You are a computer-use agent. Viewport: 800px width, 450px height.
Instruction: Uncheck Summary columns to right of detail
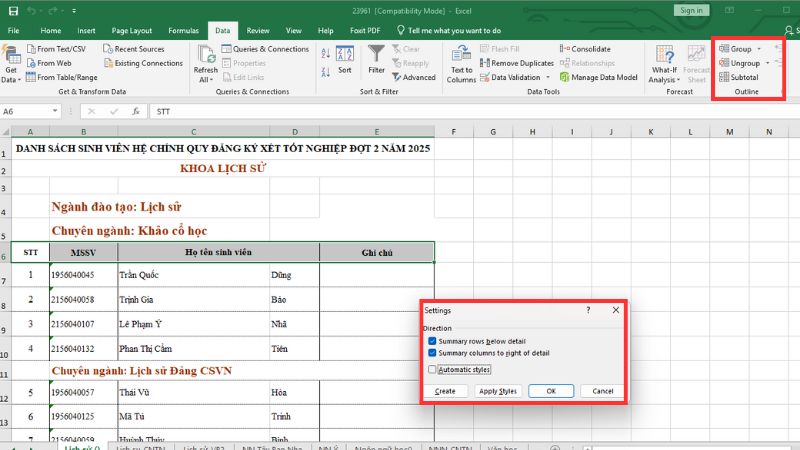point(432,353)
